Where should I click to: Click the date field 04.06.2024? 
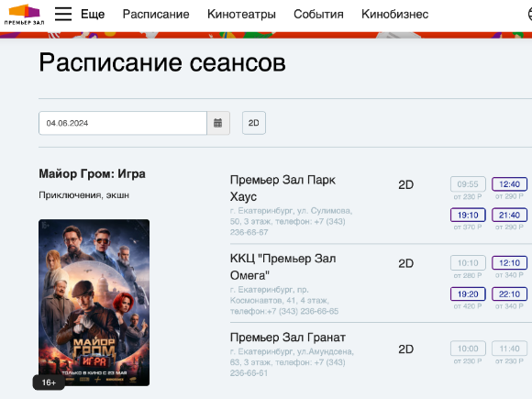pyautogui.click(x=123, y=123)
